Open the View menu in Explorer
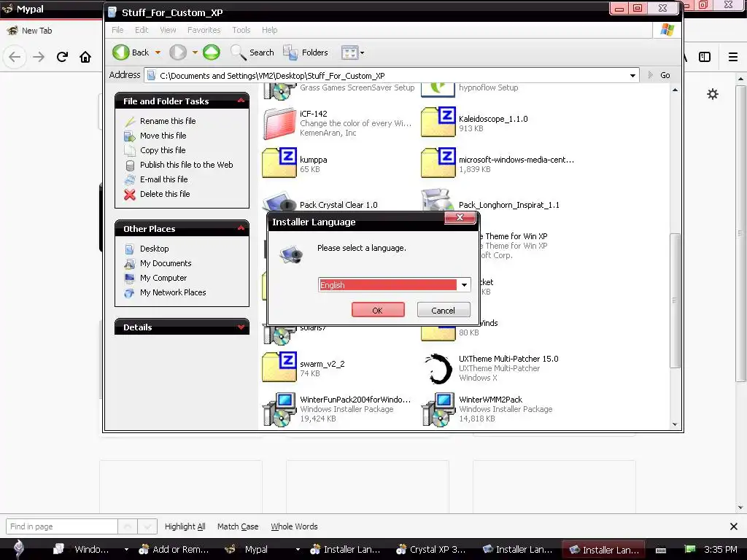This screenshot has width=747, height=560. [x=168, y=30]
